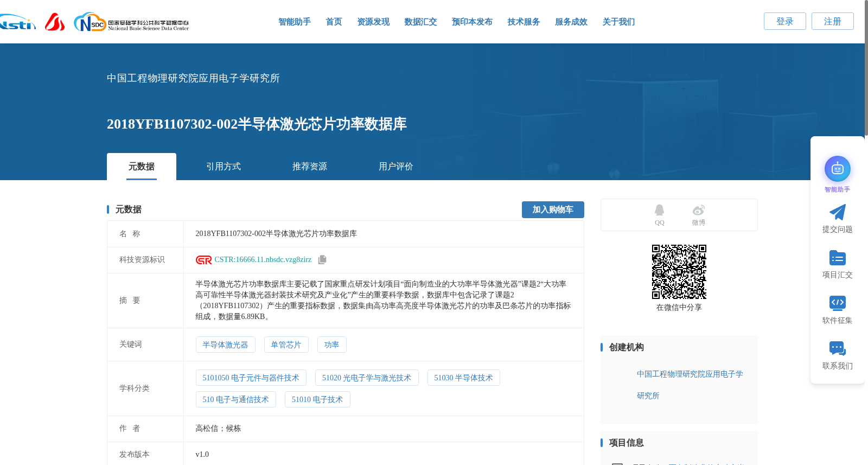Switch to 用户评价 tab
This screenshot has height=465, width=868.
(396, 167)
